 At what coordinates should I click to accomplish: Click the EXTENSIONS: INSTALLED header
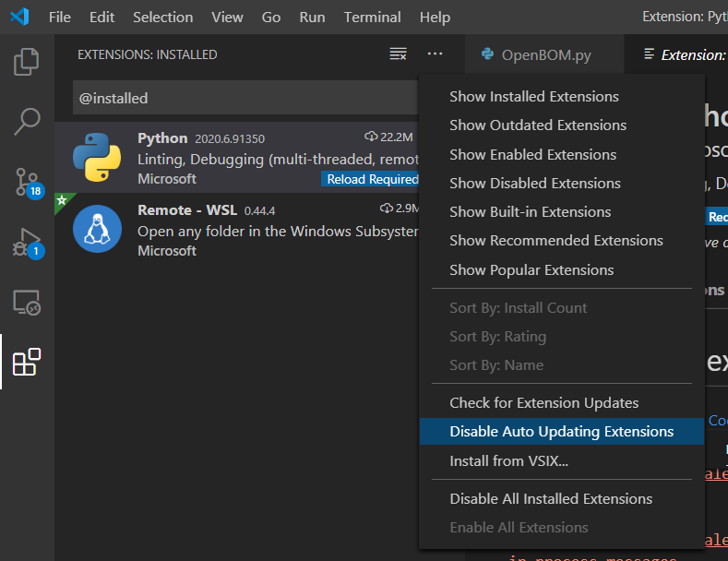click(x=148, y=54)
